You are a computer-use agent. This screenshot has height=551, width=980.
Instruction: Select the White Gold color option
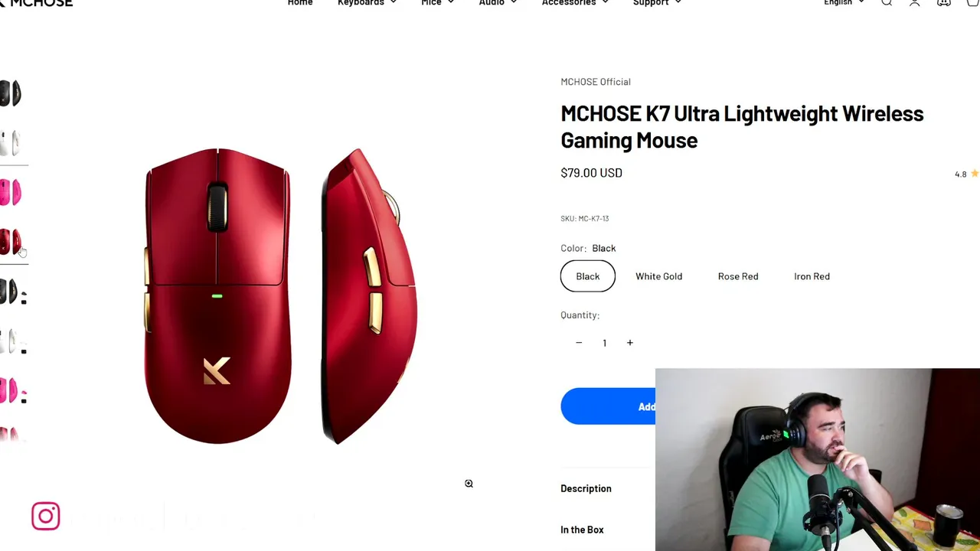pos(658,276)
